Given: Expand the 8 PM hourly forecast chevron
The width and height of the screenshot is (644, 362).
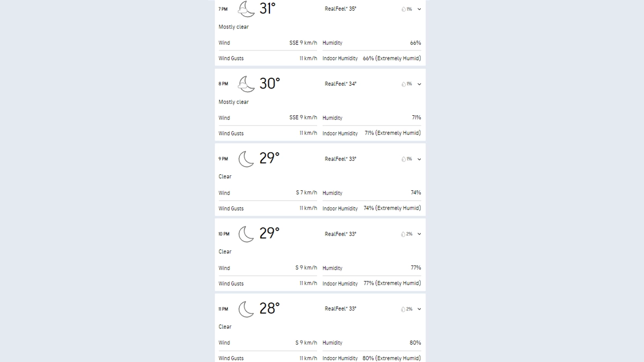Looking at the screenshot, I should click(x=419, y=84).
